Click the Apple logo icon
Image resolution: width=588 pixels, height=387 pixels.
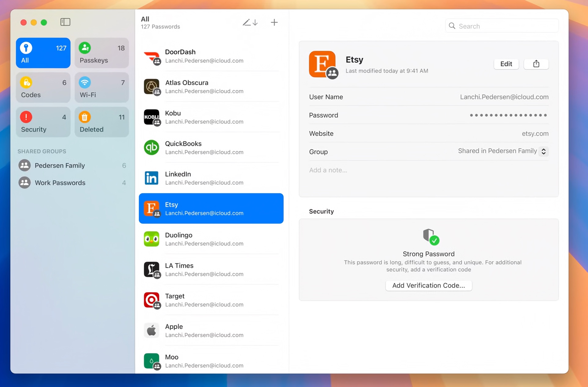(x=152, y=330)
